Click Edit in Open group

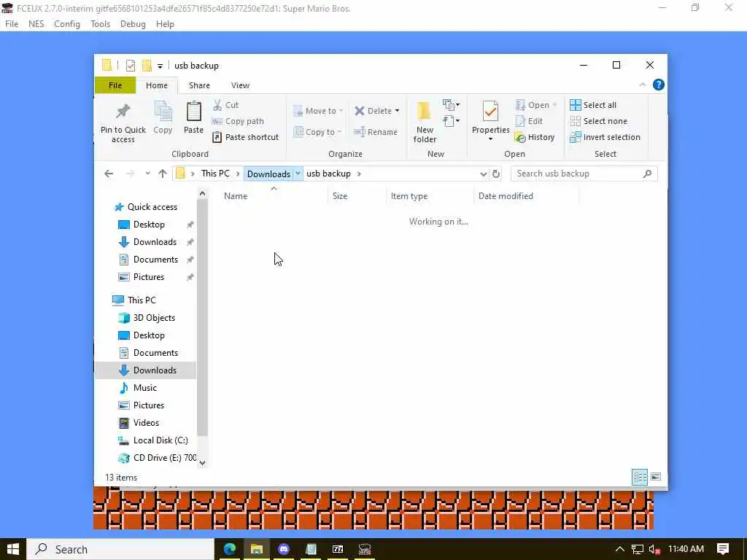[529, 121]
